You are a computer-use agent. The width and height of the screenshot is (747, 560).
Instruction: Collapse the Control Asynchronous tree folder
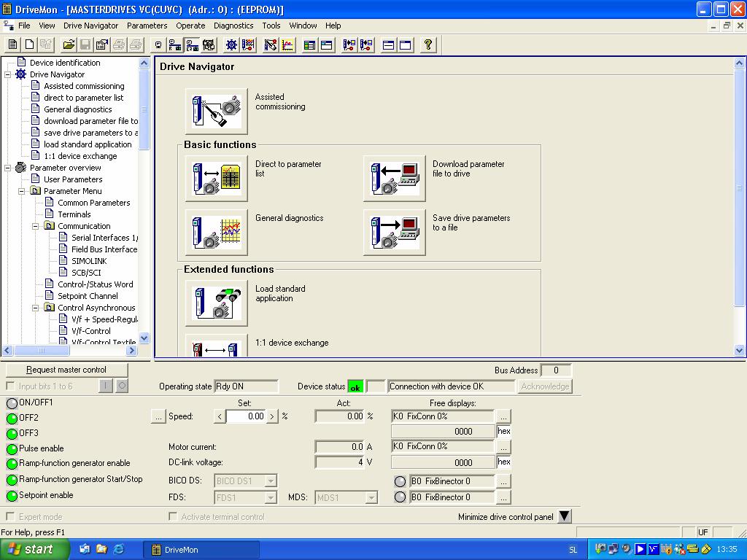click(x=35, y=308)
